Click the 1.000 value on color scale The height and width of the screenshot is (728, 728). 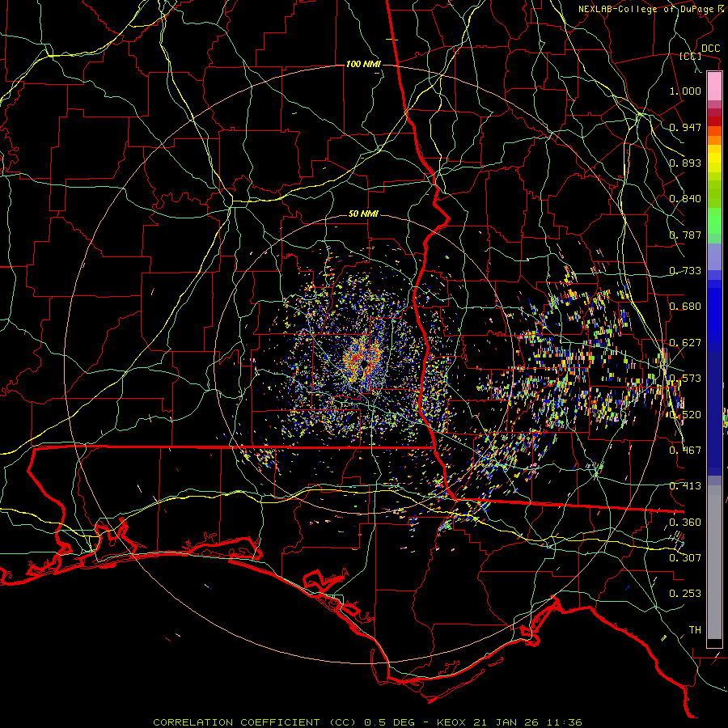click(685, 91)
